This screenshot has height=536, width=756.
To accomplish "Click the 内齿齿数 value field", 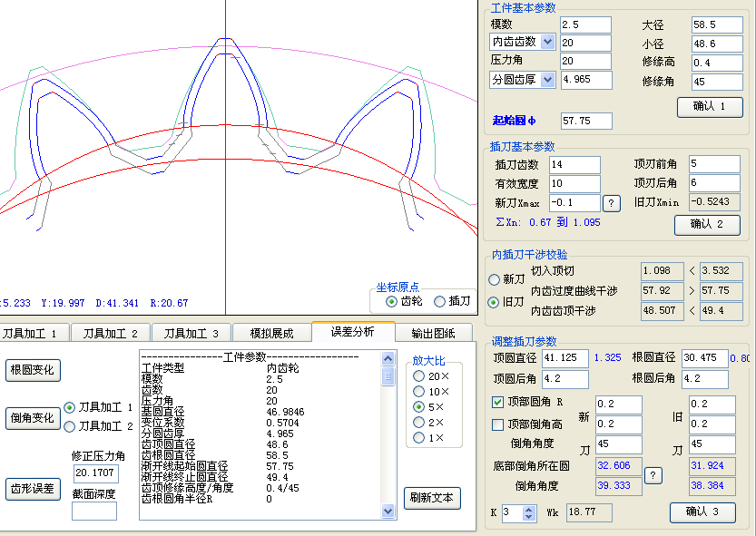I will click(585, 43).
